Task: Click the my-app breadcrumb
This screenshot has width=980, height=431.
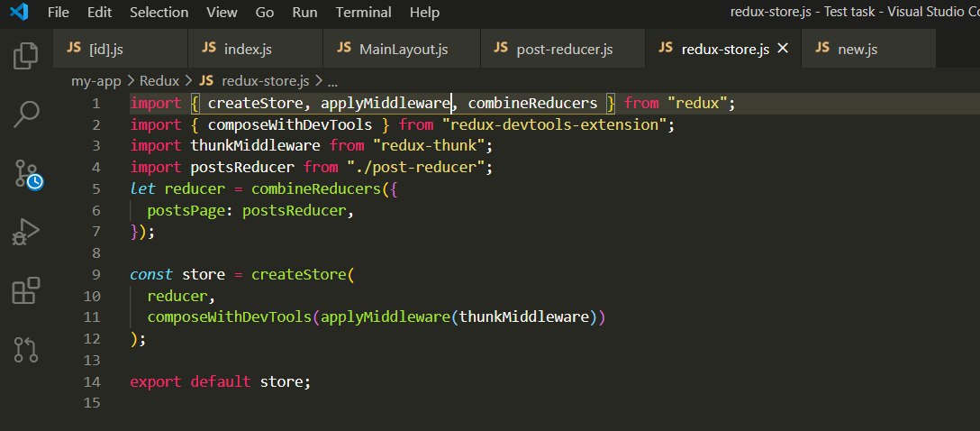Action: [x=96, y=81]
